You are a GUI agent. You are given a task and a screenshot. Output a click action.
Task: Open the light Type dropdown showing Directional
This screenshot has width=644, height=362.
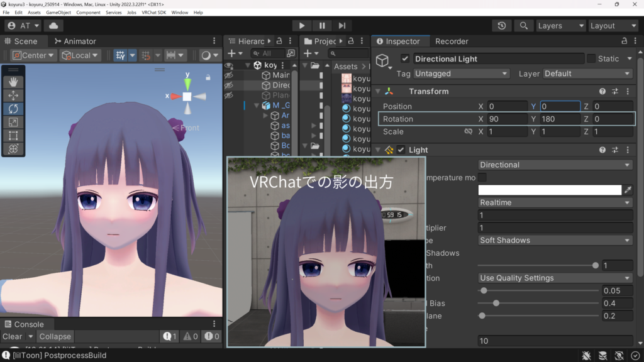(555, 165)
